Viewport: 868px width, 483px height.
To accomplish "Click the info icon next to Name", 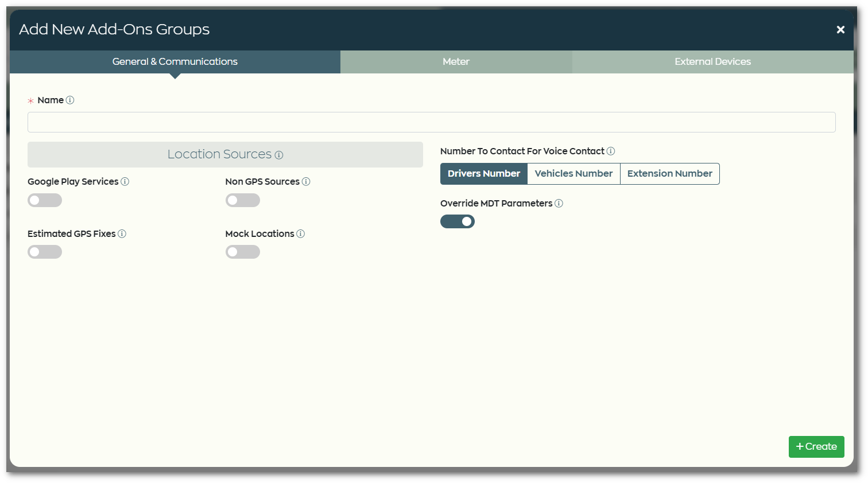I will pyautogui.click(x=70, y=100).
